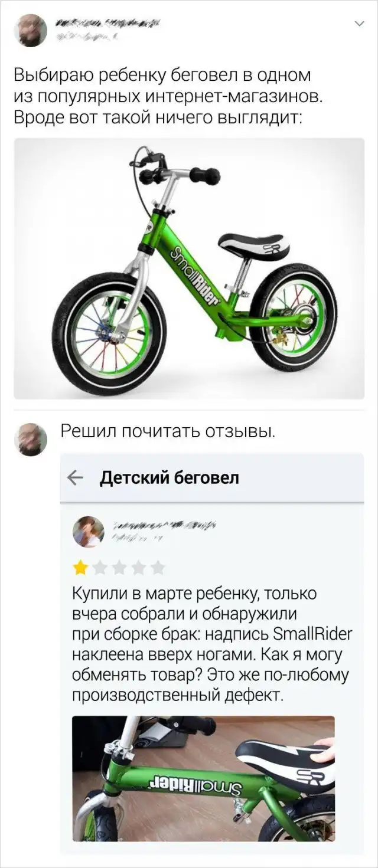This screenshot has height=868, width=378.
Task: Click the yellow first rating star
Action: tap(80, 568)
